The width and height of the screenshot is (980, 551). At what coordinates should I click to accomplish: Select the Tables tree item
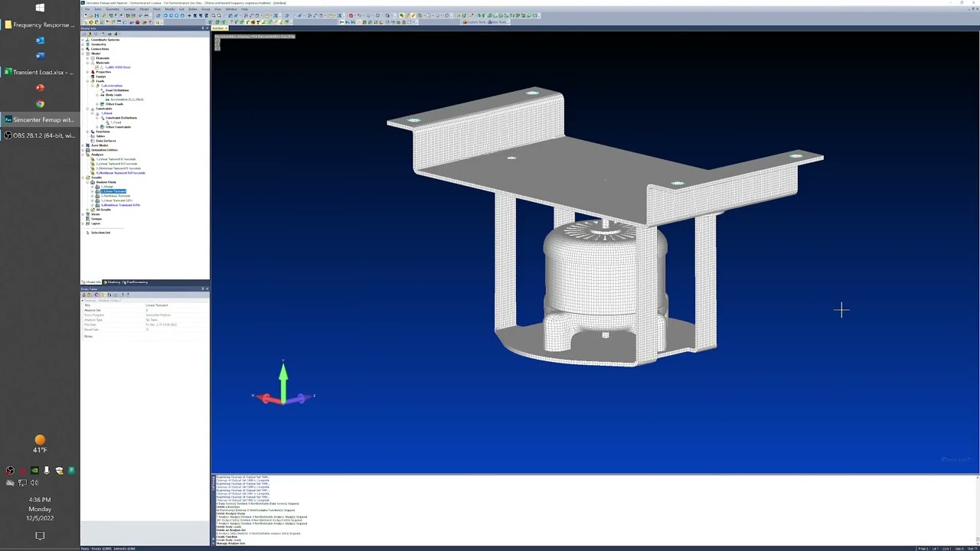point(100,136)
